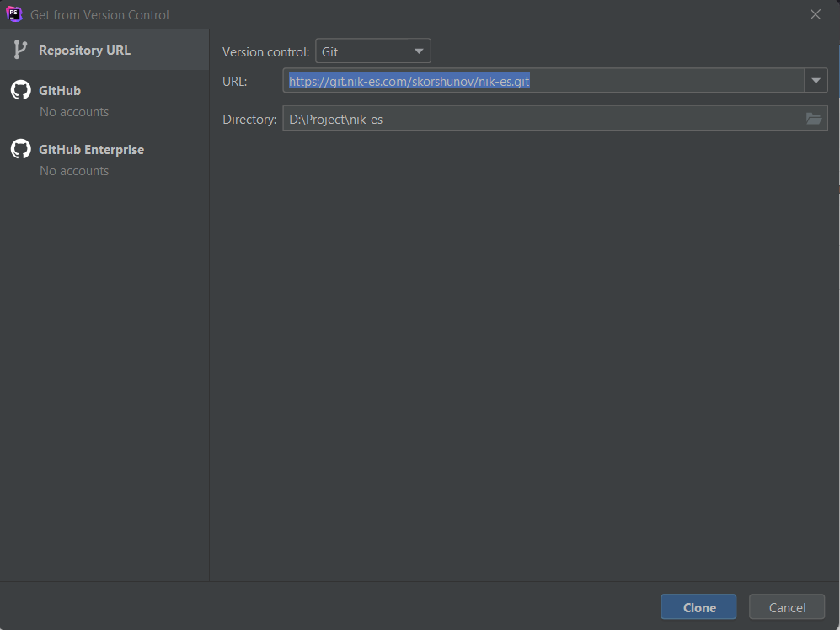
Task: Open the Version control Git dropdown
Action: [373, 51]
